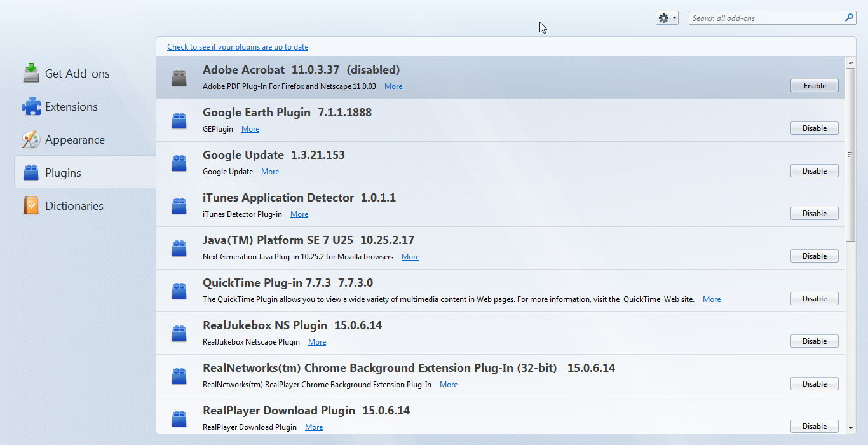Show More for RealPlayer Chrome Background Extension

coord(449,385)
